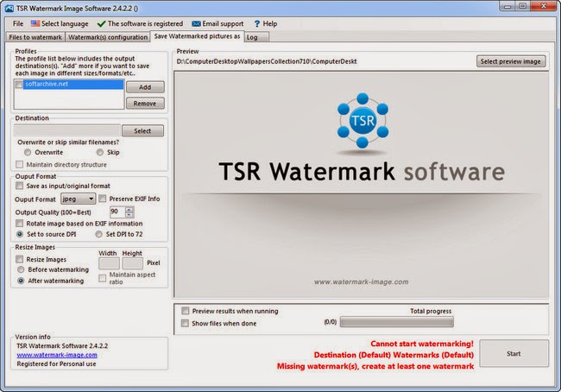Viewport: 561px width, 392px height.
Task: Toggle the softarchive.net profile checkbox
Action: 19,85
